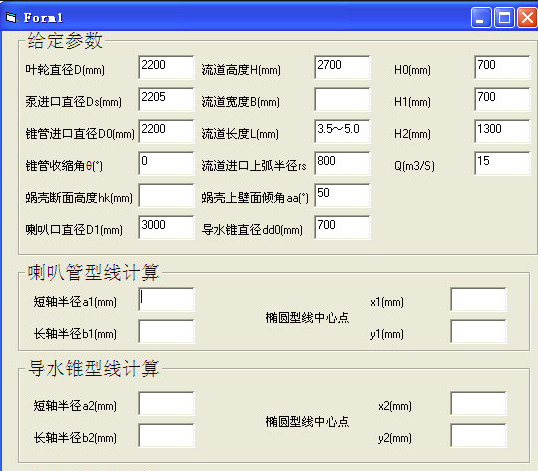Click the 流道高度H(mm) label
Image resolution: width=538 pixels, height=471 pixels.
(x=241, y=70)
